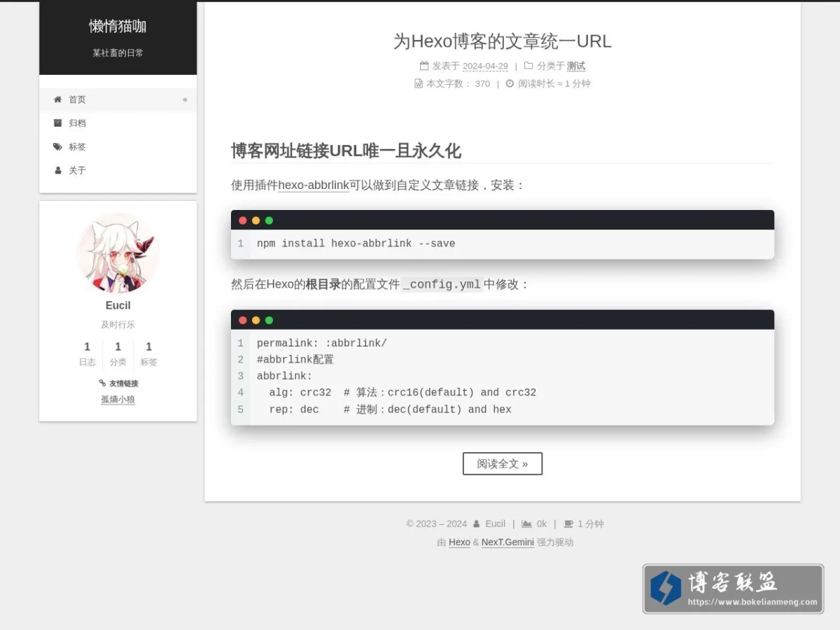Open the article title 为Hexo博客的文章统一URL
Image resolution: width=840 pixels, height=630 pixels.
pos(503,41)
